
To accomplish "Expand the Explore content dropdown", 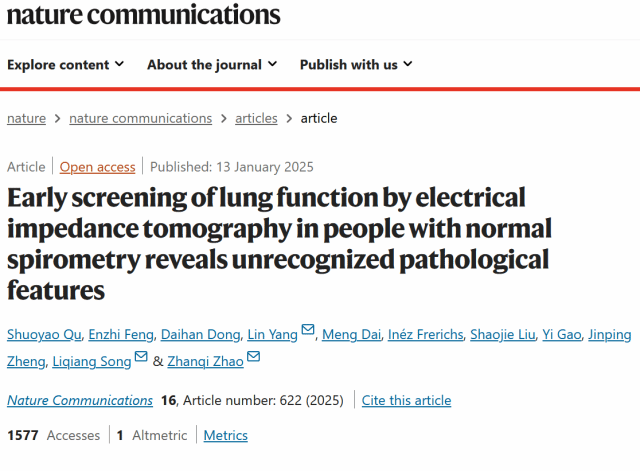I will pos(65,65).
